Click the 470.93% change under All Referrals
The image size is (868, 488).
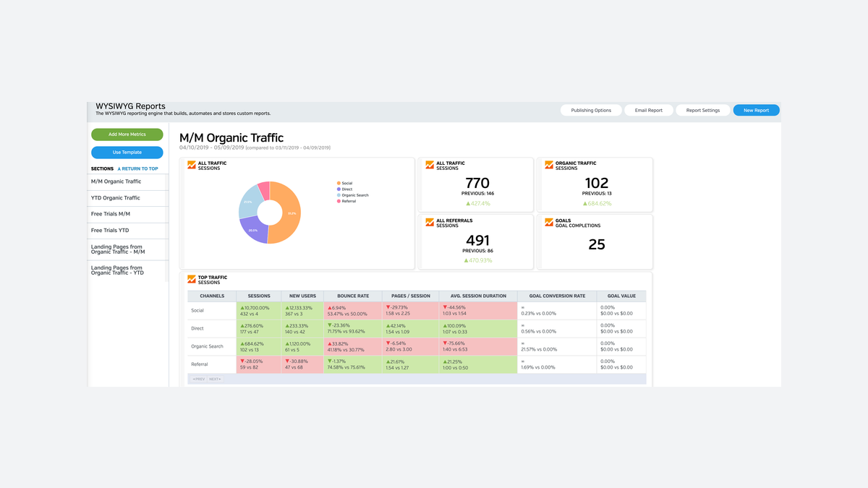[x=477, y=260]
